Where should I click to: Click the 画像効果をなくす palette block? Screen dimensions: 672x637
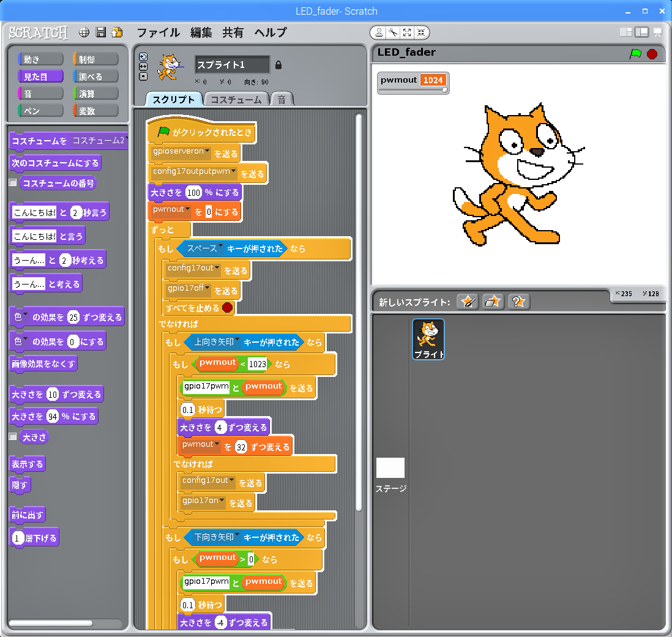point(43,364)
